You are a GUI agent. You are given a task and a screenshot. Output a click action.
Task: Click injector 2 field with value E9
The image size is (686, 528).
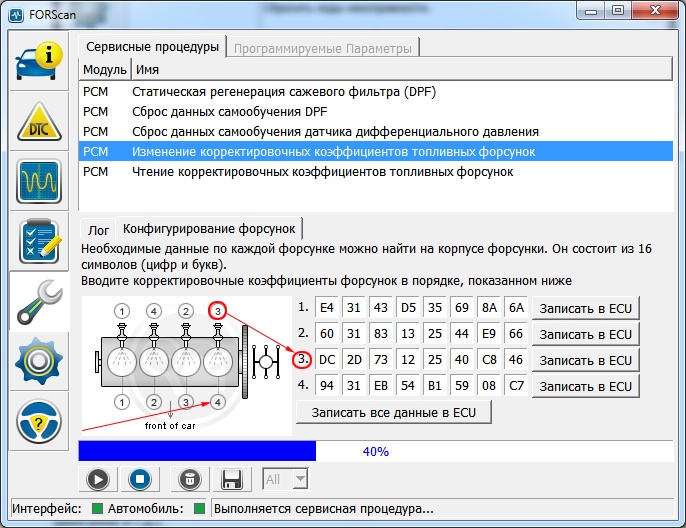tap(489, 333)
